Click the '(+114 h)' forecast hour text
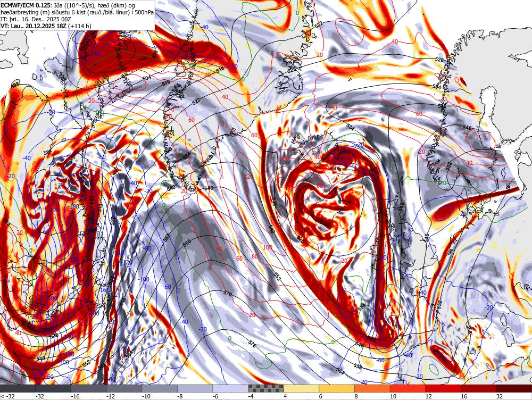Screen dimensions: 532x400 point(80,26)
